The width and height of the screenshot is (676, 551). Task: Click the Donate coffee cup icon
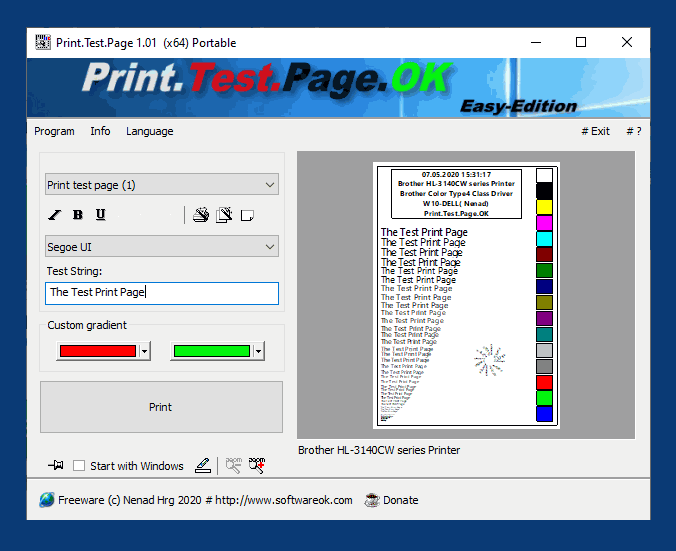click(372, 500)
